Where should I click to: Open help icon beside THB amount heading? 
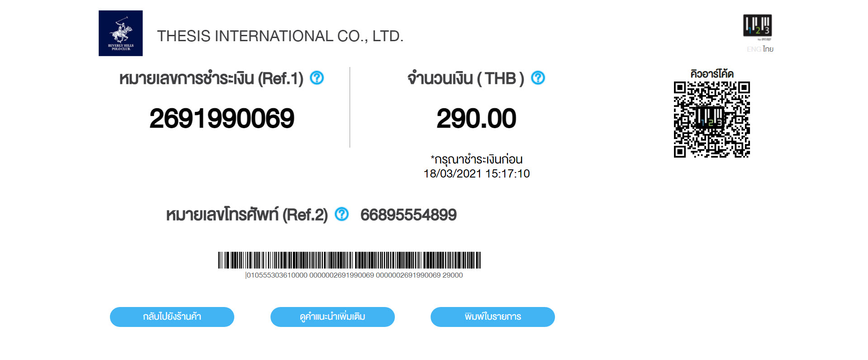coord(537,78)
